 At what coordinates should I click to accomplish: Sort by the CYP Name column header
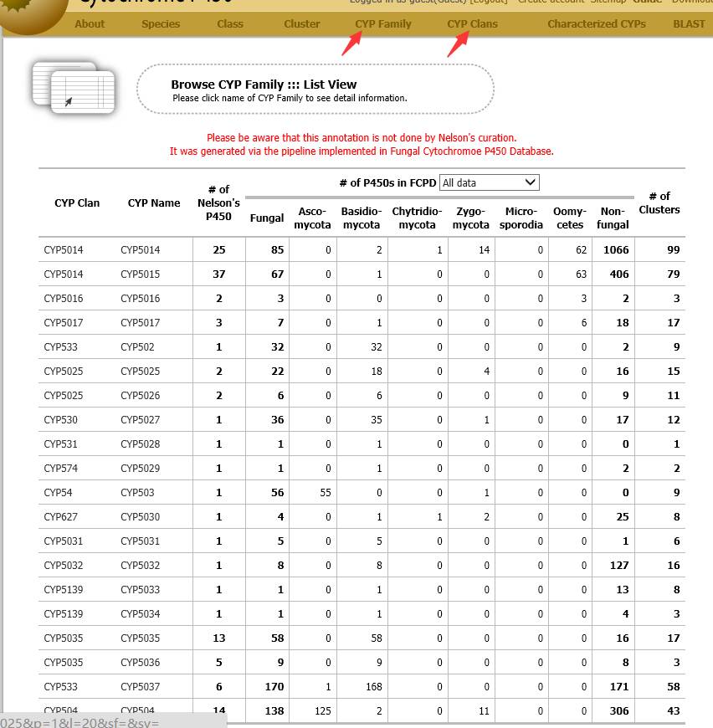click(154, 203)
